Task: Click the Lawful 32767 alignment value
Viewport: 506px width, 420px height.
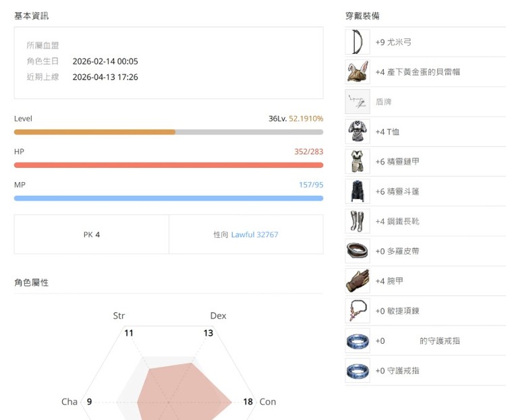Action: pos(254,235)
